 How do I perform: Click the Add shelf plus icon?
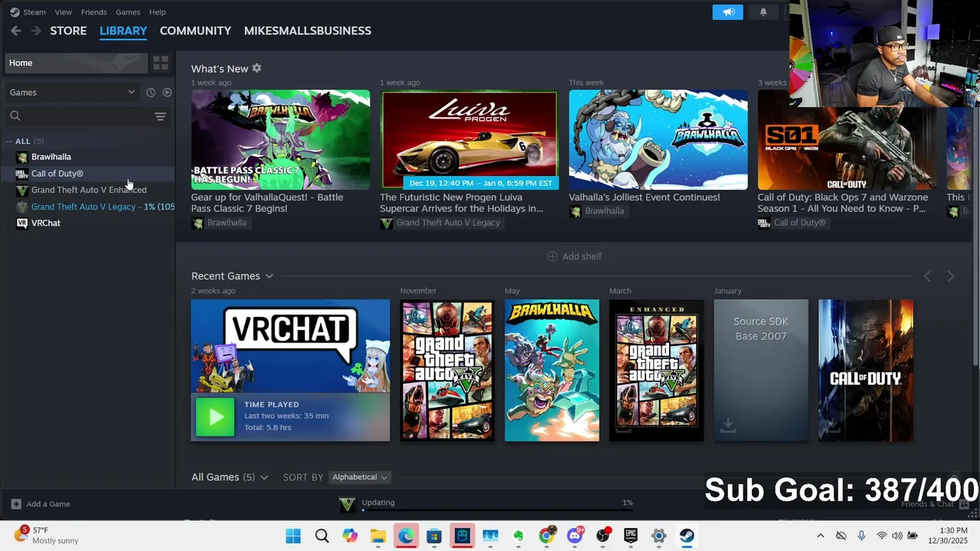point(552,256)
